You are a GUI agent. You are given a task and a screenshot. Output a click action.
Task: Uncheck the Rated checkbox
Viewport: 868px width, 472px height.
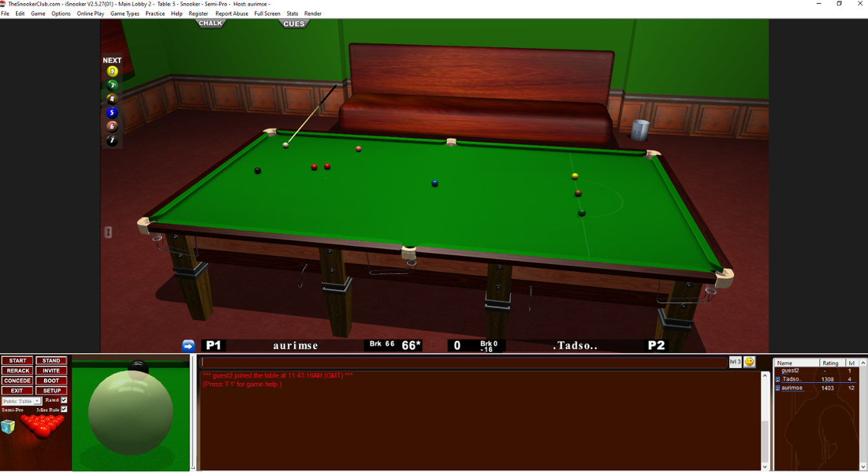click(63, 399)
